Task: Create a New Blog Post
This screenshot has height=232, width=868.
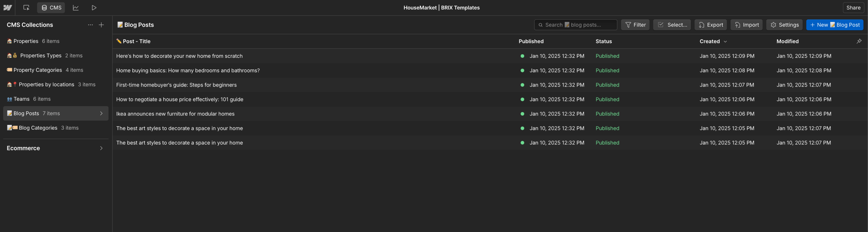Action: point(835,25)
